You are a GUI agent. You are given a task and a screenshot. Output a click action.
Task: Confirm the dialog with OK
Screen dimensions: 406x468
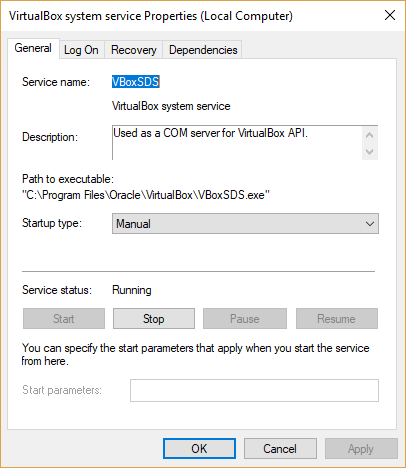[x=199, y=449]
